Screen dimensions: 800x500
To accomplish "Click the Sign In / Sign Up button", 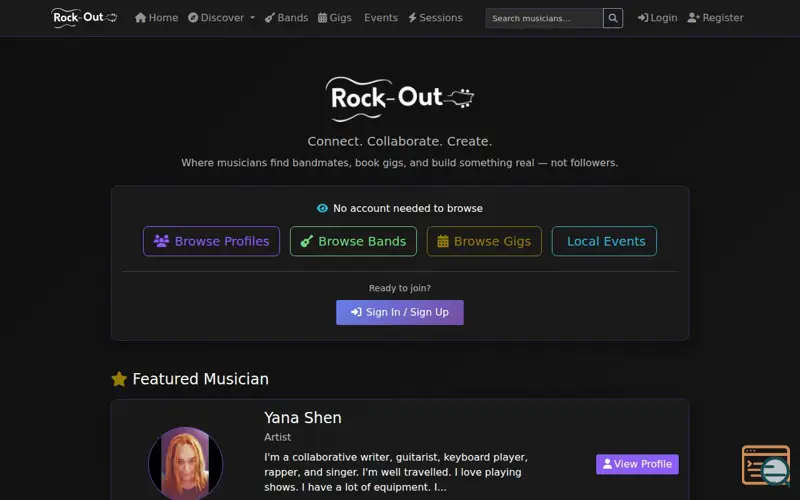I will [400, 312].
